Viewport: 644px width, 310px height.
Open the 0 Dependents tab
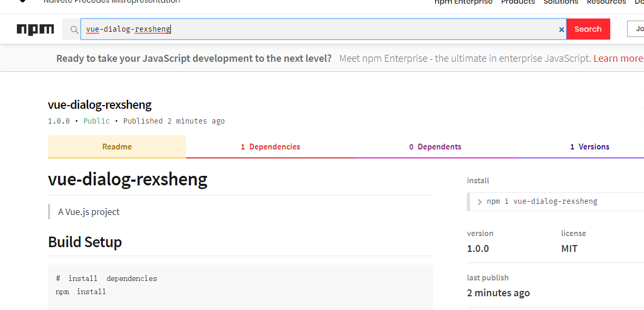point(435,147)
